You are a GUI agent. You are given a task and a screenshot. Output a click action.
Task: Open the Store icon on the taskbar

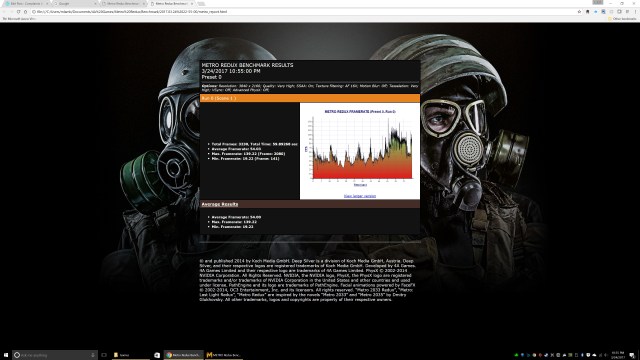pos(157,355)
